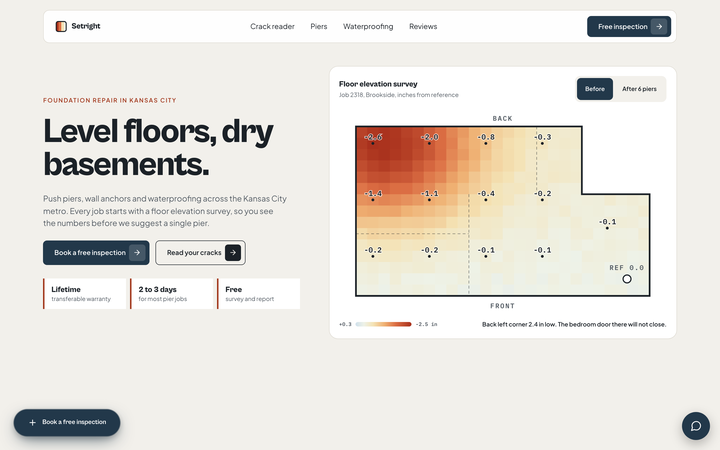Click arrow icon on Book a free inspection button
720x450 pixels.
click(x=137, y=253)
